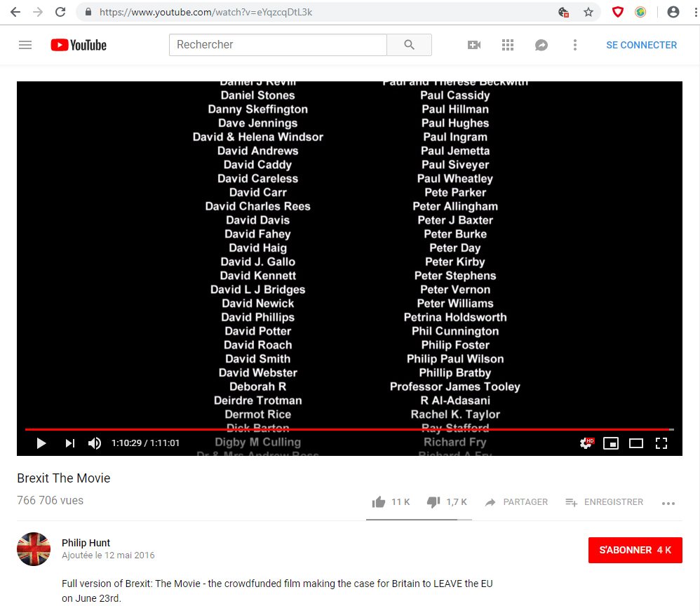The width and height of the screenshot is (700, 613).
Task: Reload the YouTube page
Action: (x=60, y=12)
